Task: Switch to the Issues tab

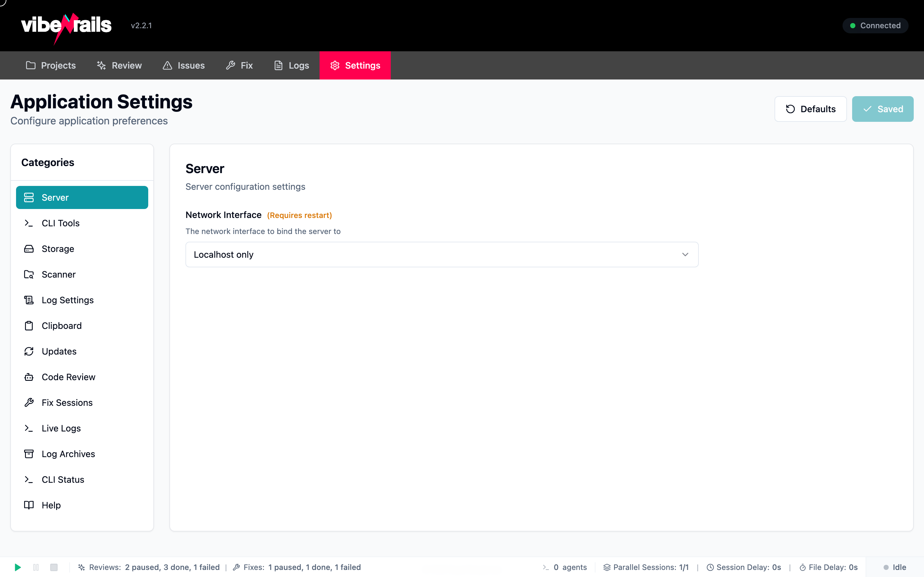Action: 183,65
